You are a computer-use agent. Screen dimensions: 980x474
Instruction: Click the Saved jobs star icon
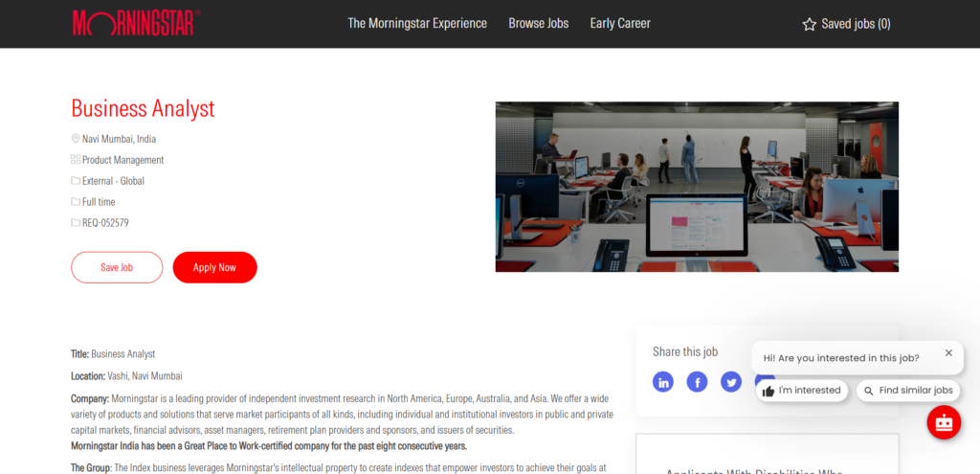click(x=810, y=24)
